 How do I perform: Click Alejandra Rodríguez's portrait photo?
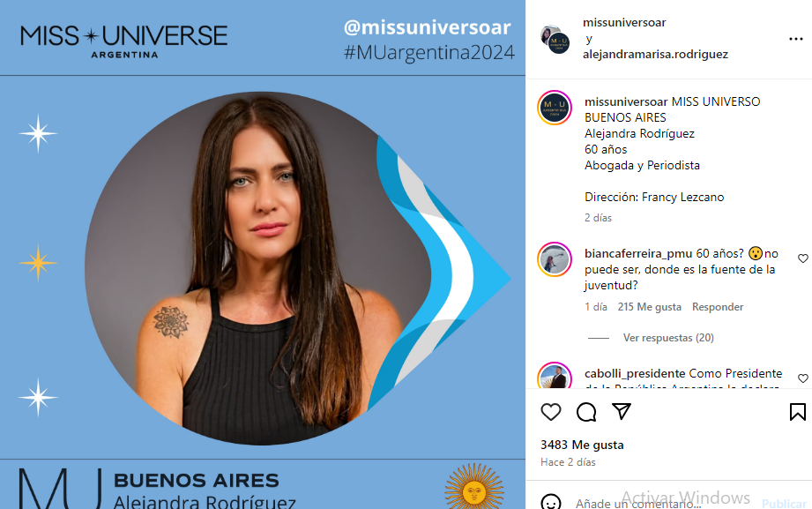click(x=259, y=268)
